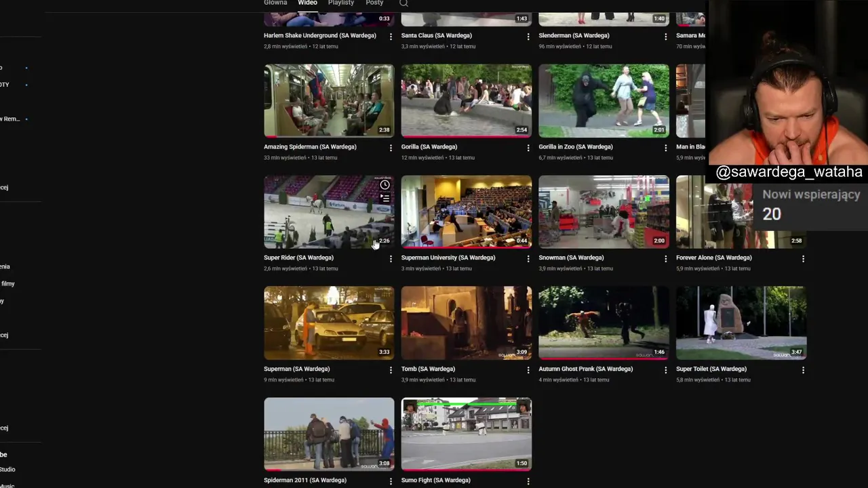
Task: Play Superman parking lot thumbnail
Action: [329, 323]
